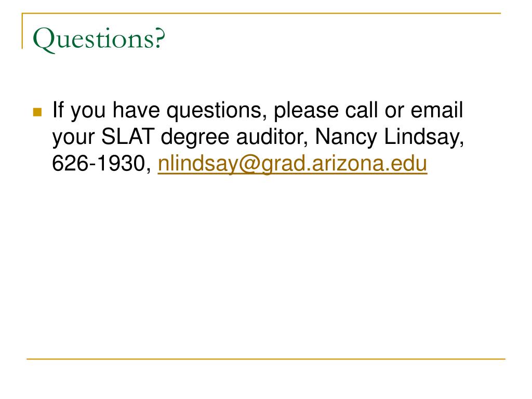Click the gold horizontal line at slide bottom
Viewport: 532px width, 399px height.
[266, 358]
